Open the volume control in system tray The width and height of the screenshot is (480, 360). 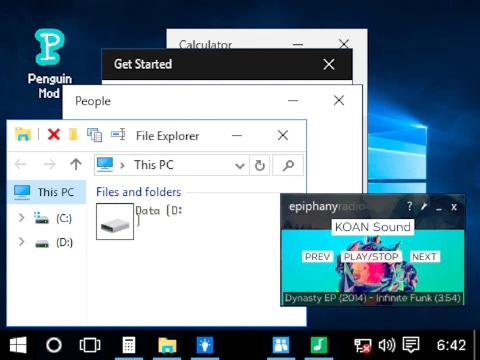(x=387, y=345)
